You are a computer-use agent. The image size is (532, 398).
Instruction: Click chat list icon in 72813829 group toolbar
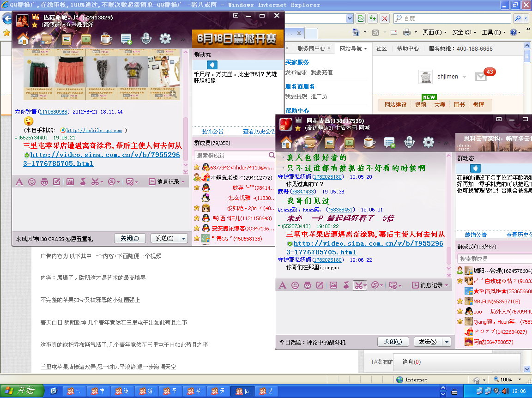coord(126,39)
